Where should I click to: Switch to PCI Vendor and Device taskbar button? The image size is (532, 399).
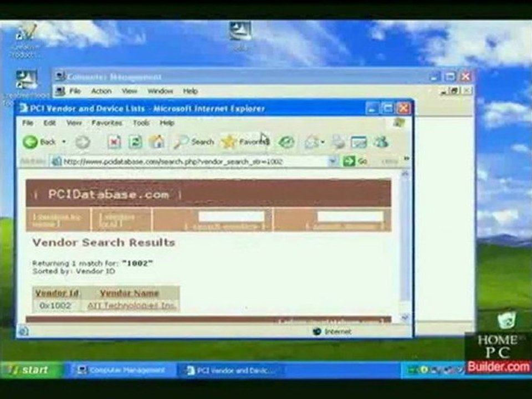tap(231, 370)
